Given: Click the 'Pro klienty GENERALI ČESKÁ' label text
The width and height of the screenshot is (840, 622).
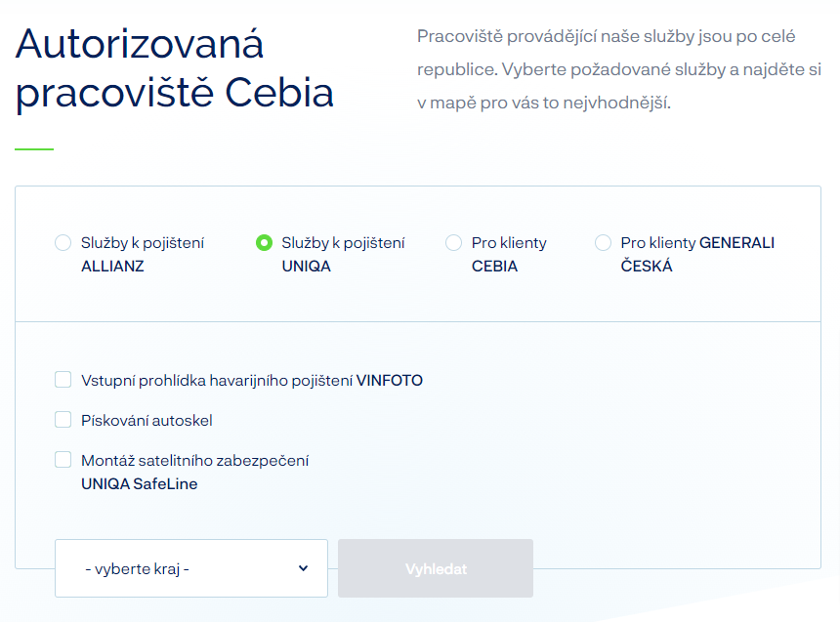Looking at the screenshot, I should click(697, 254).
